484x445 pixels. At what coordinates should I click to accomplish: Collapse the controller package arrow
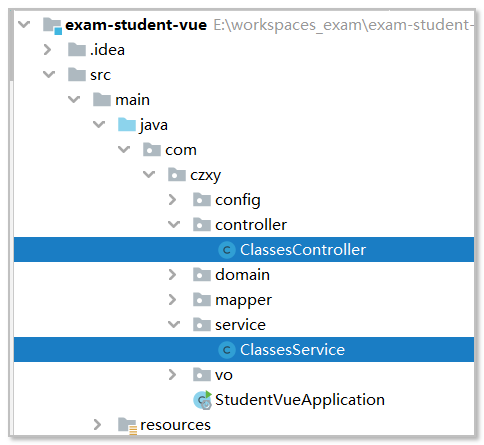(x=174, y=225)
